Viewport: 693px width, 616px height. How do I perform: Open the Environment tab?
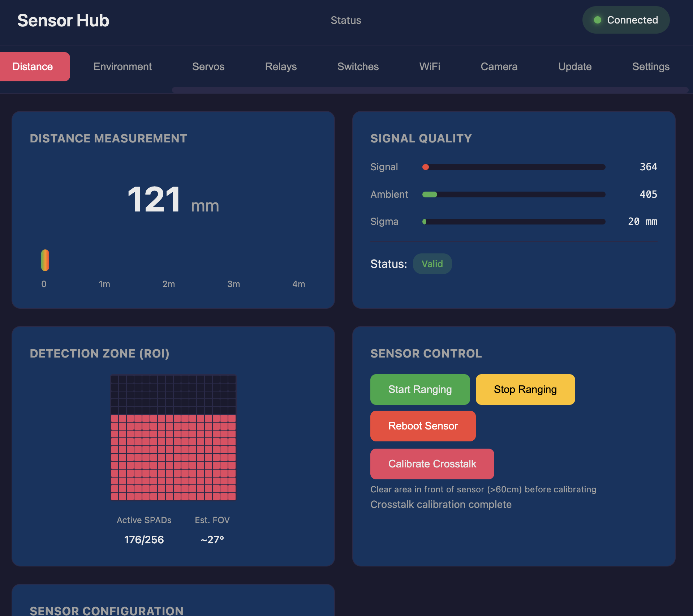pos(122,67)
